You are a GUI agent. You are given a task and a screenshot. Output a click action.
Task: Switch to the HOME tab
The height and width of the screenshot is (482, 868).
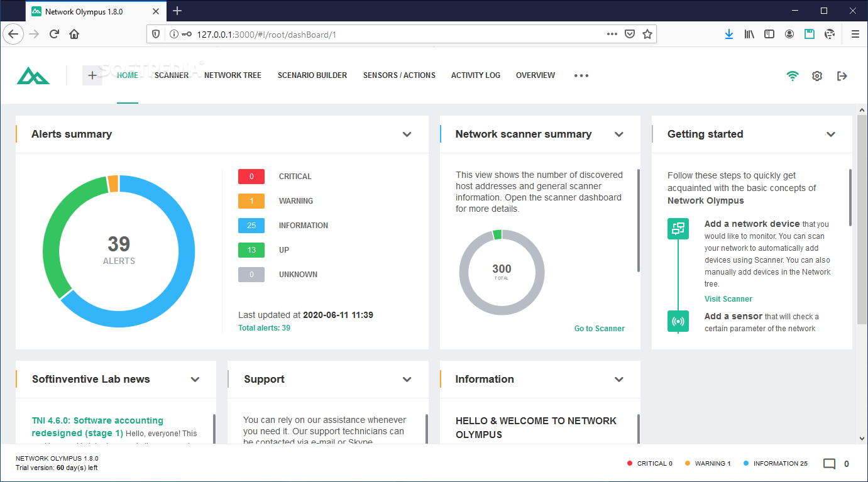(128, 75)
